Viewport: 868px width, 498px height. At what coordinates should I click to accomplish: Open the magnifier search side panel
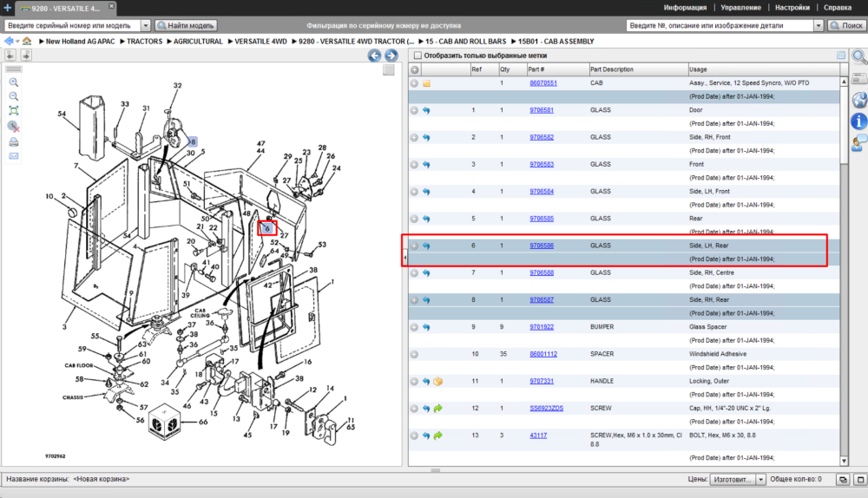point(859,56)
